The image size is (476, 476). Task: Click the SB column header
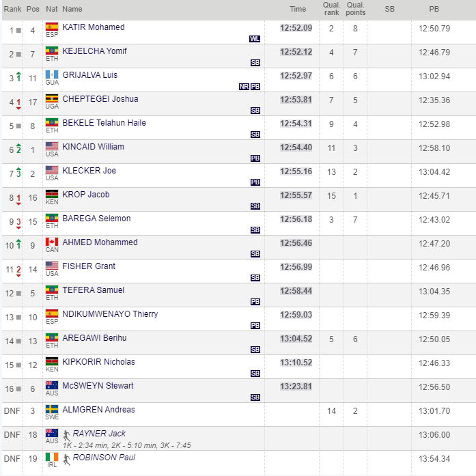(x=390, y=9)
